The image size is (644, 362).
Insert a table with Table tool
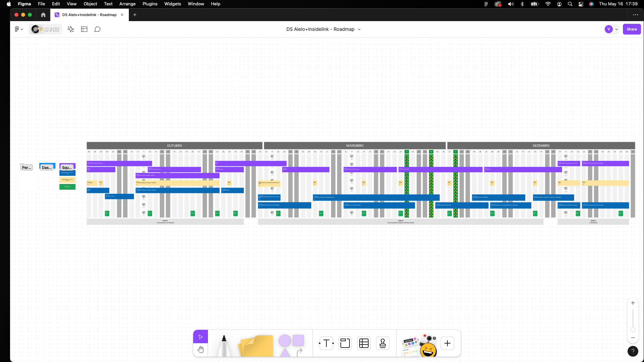click(x=364, y=343)
